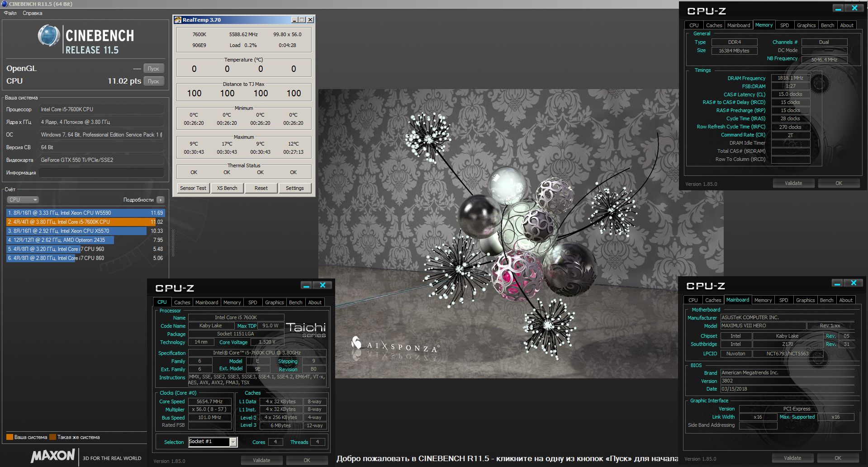Switch to Graphics tab in CPU-Z Memory window
868x467 pixels.
coord(806,25)
